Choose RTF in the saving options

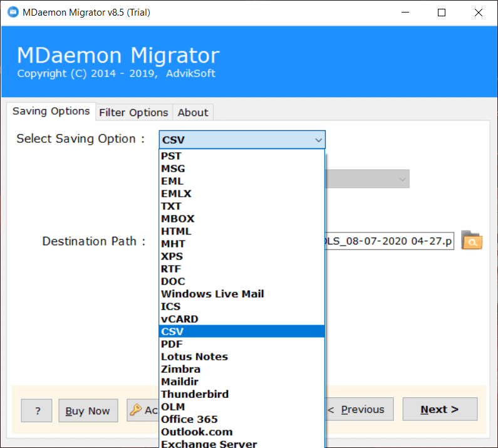242,269
